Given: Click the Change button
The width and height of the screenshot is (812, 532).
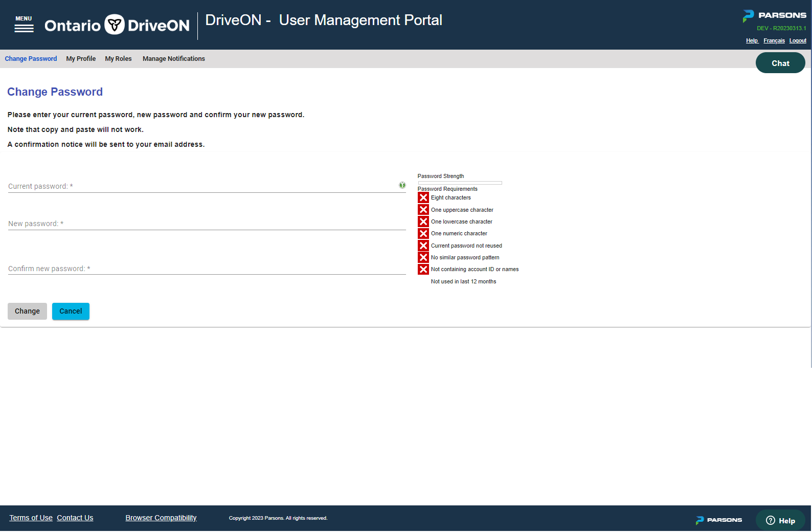Looking at the screenshot, I should tap(27, 311).
